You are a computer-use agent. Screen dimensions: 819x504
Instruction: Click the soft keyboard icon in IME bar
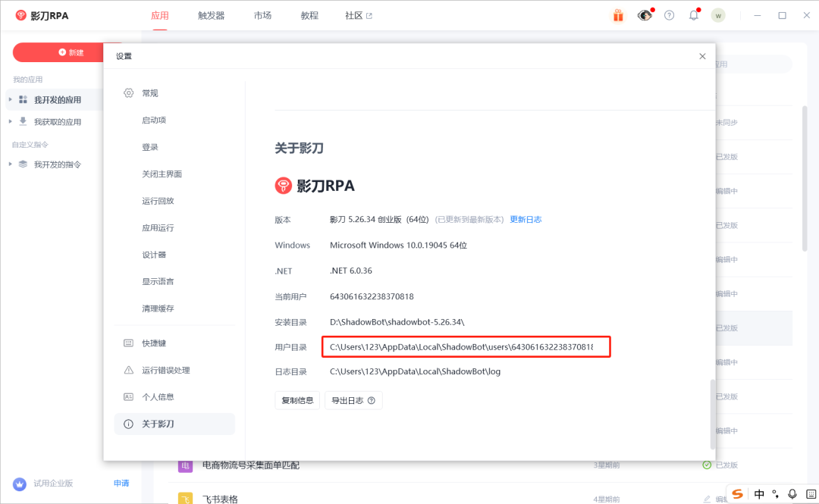pos(811,493)
